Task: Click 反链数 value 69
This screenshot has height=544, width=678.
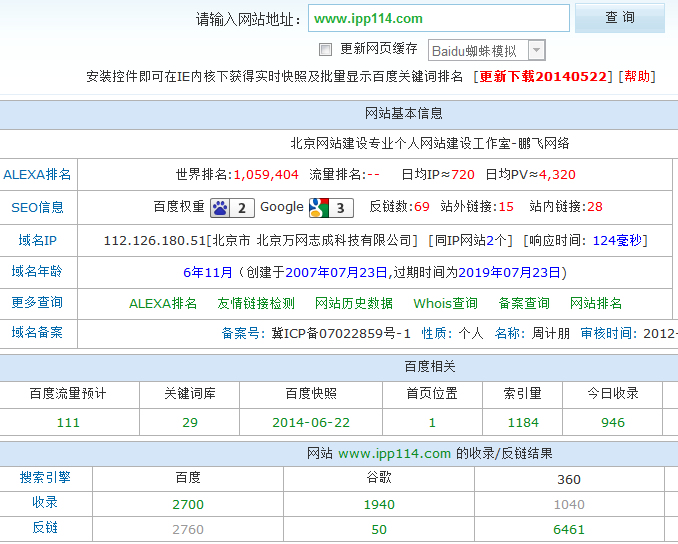Action: pos(422,207)
